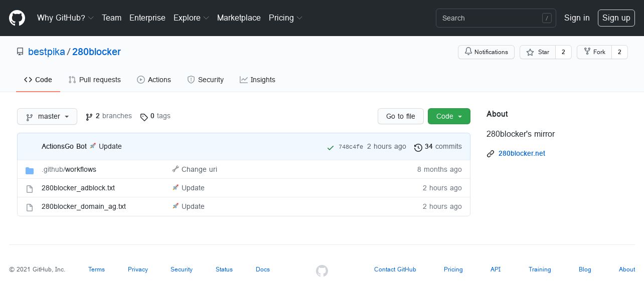Click the repository book icon beside bestpika
The image size is (644, 301).
[x=20, y=52]
